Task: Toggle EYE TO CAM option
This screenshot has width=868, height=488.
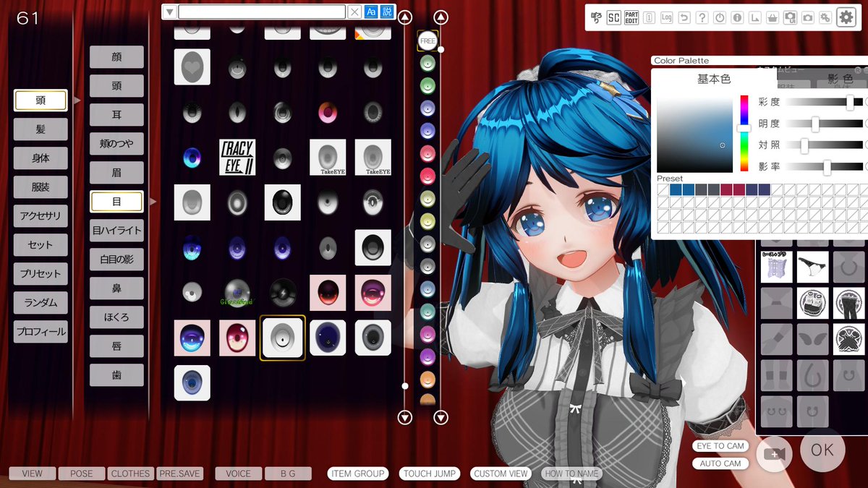Action: tap(720, 446)
